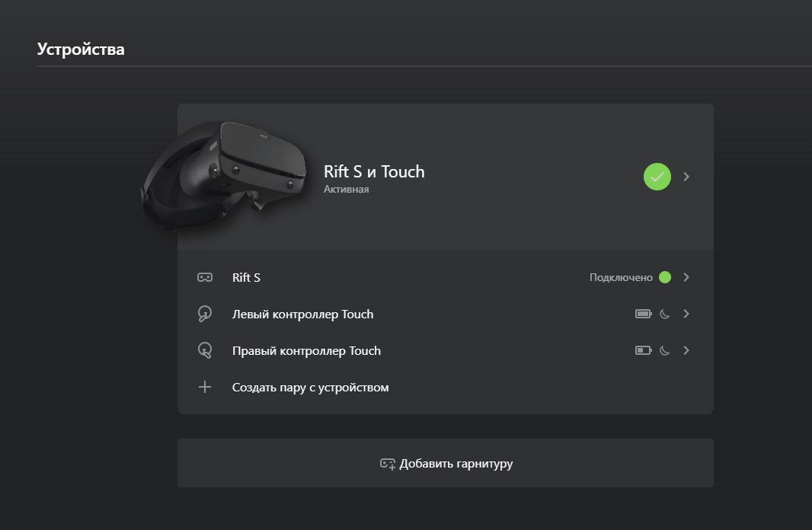Click the Правый контроллер Touch icon

tap(205, 350)
